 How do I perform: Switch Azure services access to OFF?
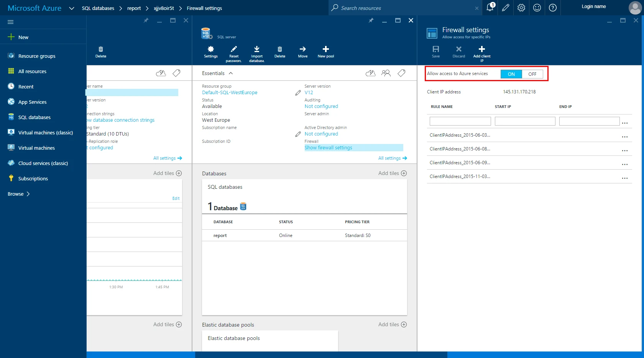[x=532, y=74]
